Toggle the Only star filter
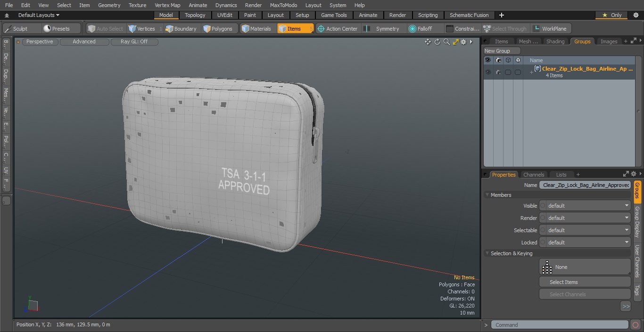Viewport: 644px width, 332px height. pos(612,15)
